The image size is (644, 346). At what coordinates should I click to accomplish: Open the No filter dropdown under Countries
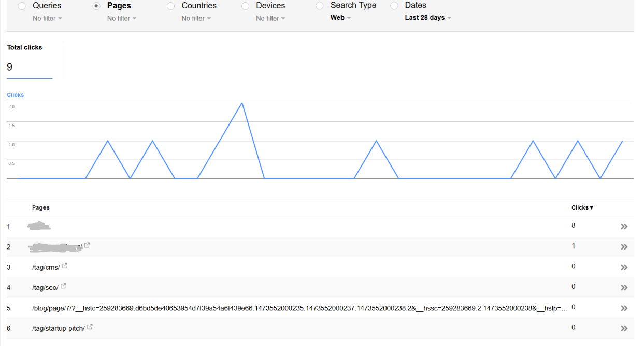point(196,18)
